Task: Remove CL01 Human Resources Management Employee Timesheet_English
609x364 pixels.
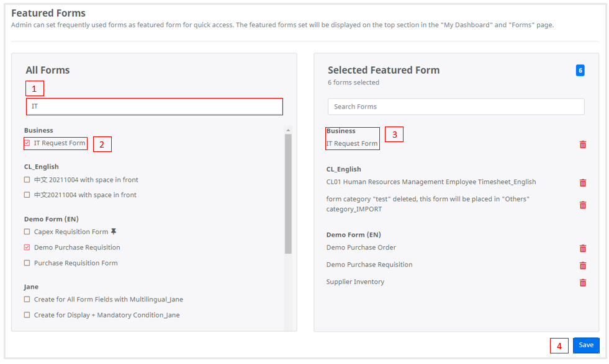Action: 582,182
